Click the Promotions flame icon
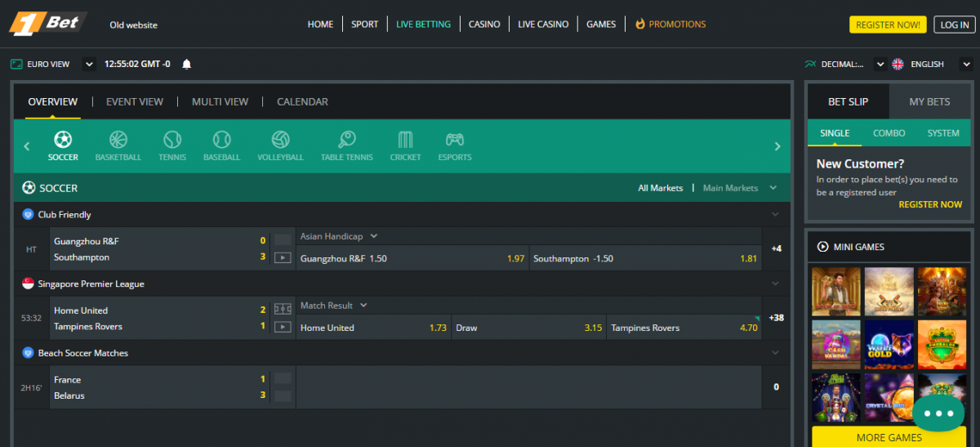The width and height of the screenshot is (980, 447). [640, 25]
